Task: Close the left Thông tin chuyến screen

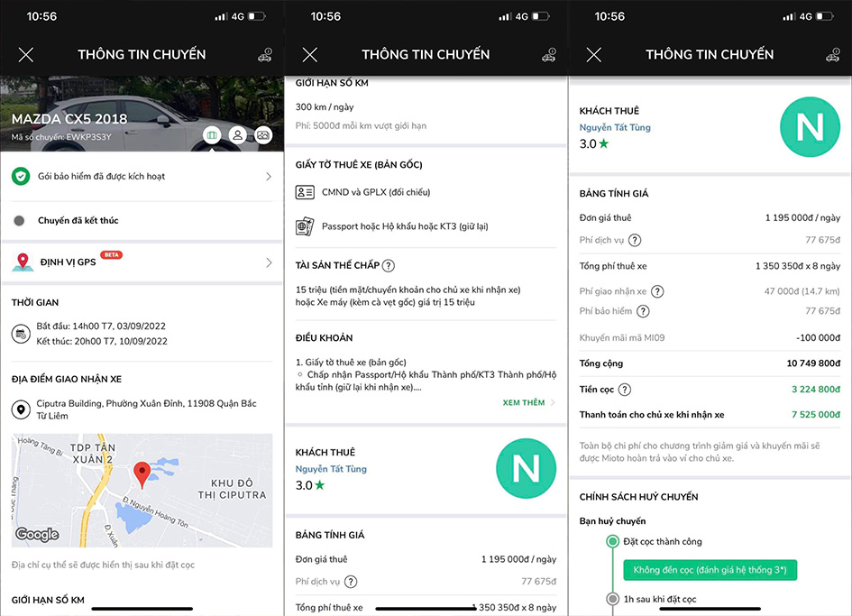Action: (25, 54)
